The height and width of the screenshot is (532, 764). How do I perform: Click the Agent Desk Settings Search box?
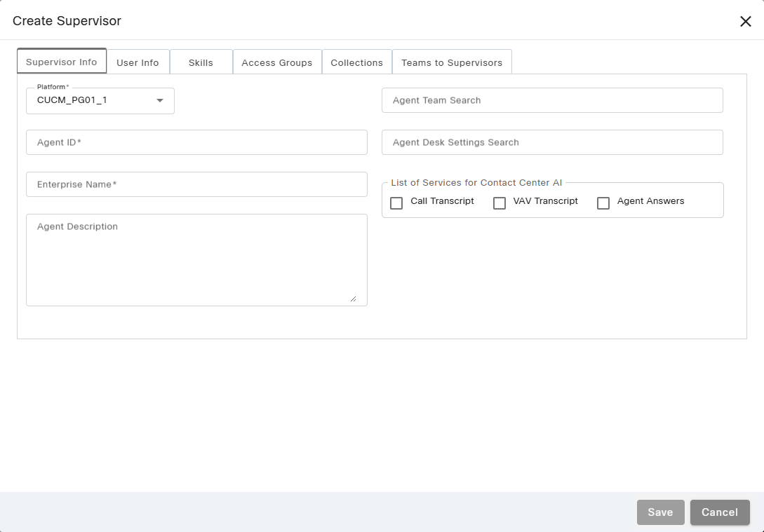point(552,142)
